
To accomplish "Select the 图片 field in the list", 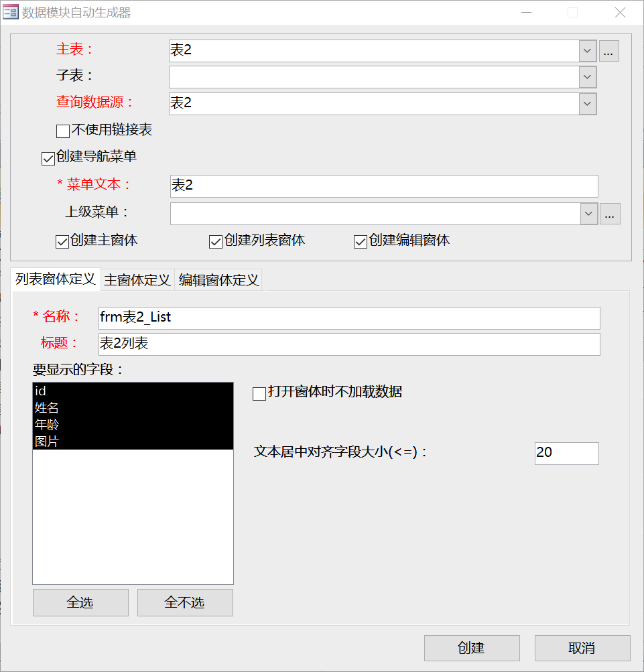I will pos(133,441).
